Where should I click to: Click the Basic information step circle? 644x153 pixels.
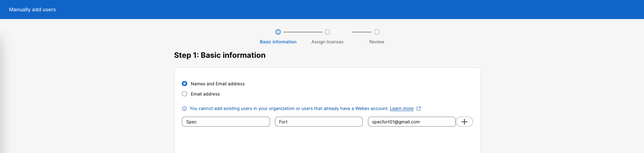click(x=278, y=32)
